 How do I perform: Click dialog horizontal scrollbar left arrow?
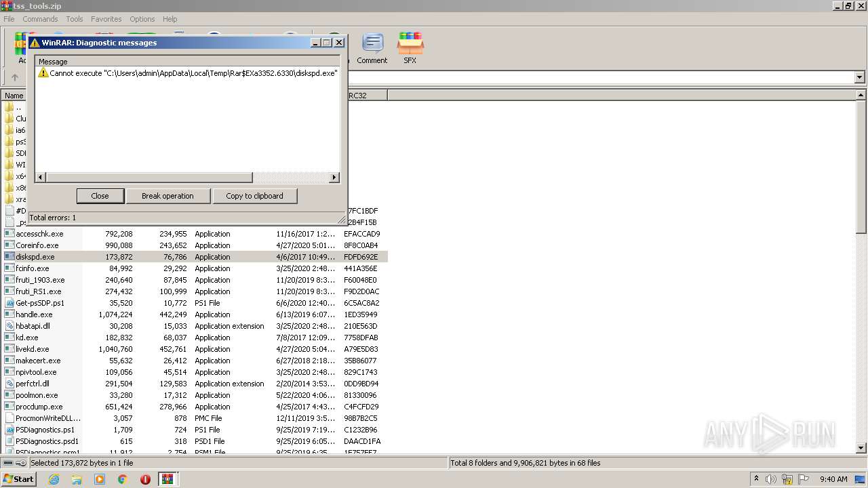41,178
